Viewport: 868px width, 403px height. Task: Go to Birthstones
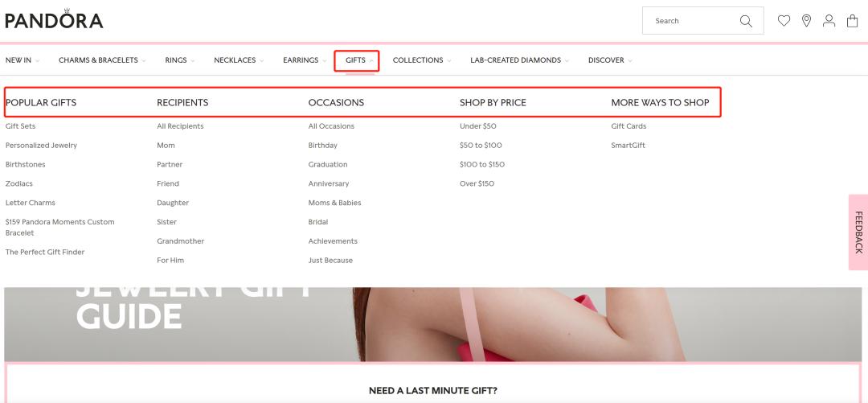26,165
